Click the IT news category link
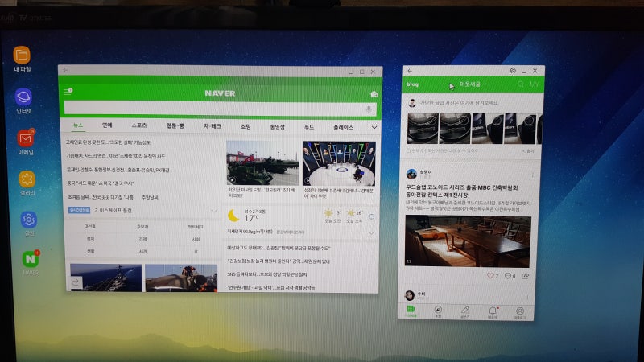The width and height of the screenshot is (644, 362). [x=196, y=252]
